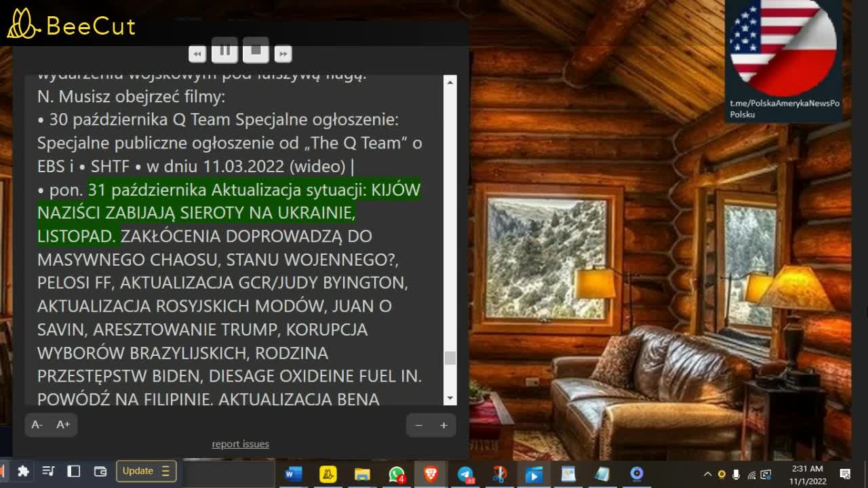Open the snipping scissors taskbar app
The height and width of the screenshot is (488, 868).
point(500,474)
